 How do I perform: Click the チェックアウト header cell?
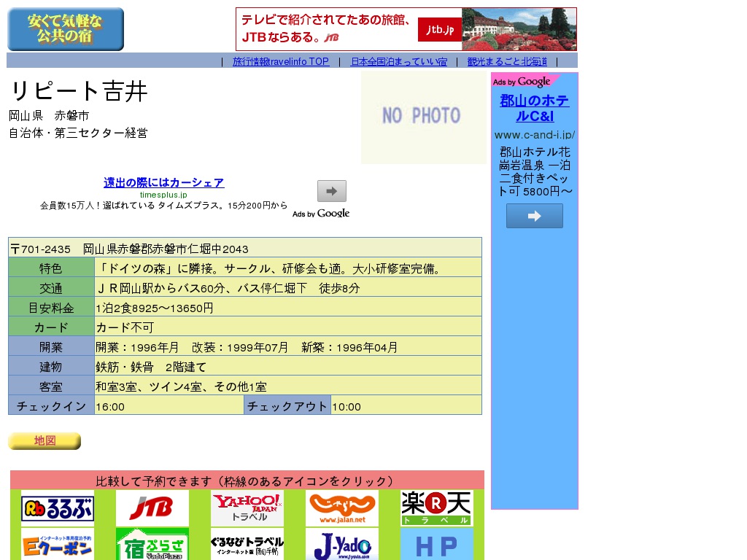[287, 405]
